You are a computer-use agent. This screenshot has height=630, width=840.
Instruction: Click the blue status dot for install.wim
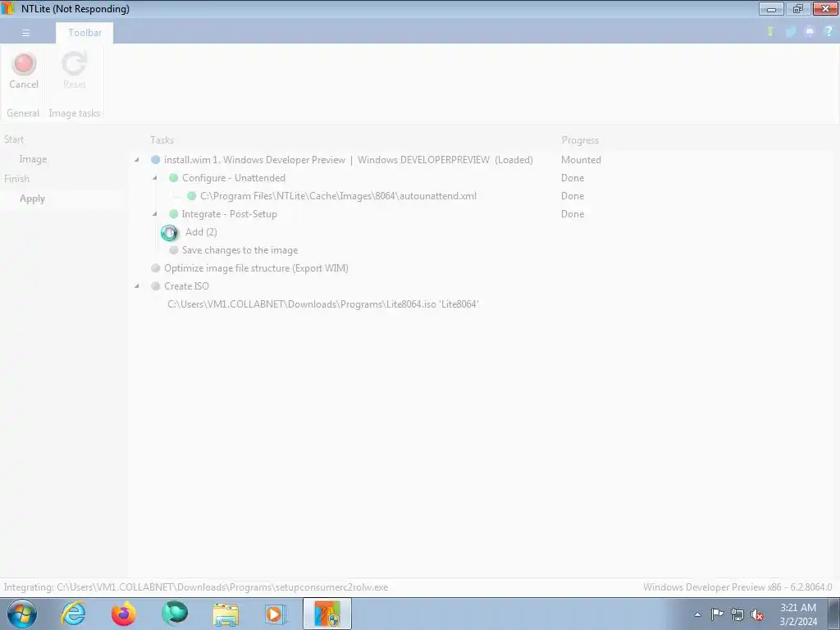point(155,160)
